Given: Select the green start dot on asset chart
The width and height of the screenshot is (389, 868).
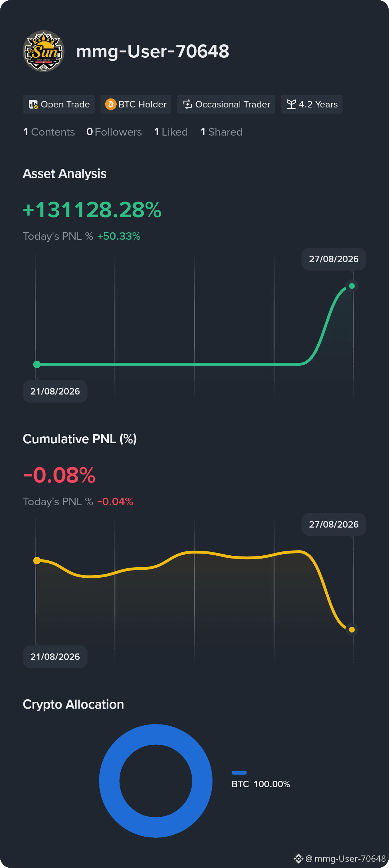Looking at the screenshot, I should click(37, 364).
